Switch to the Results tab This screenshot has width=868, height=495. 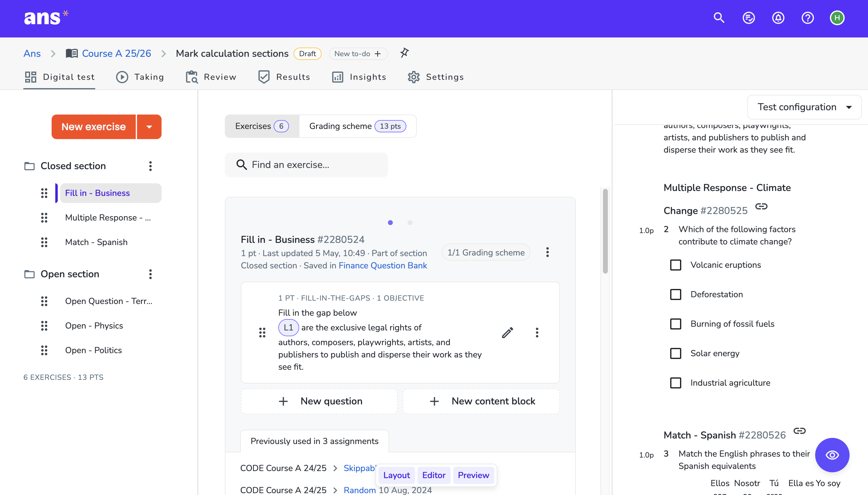284,77
